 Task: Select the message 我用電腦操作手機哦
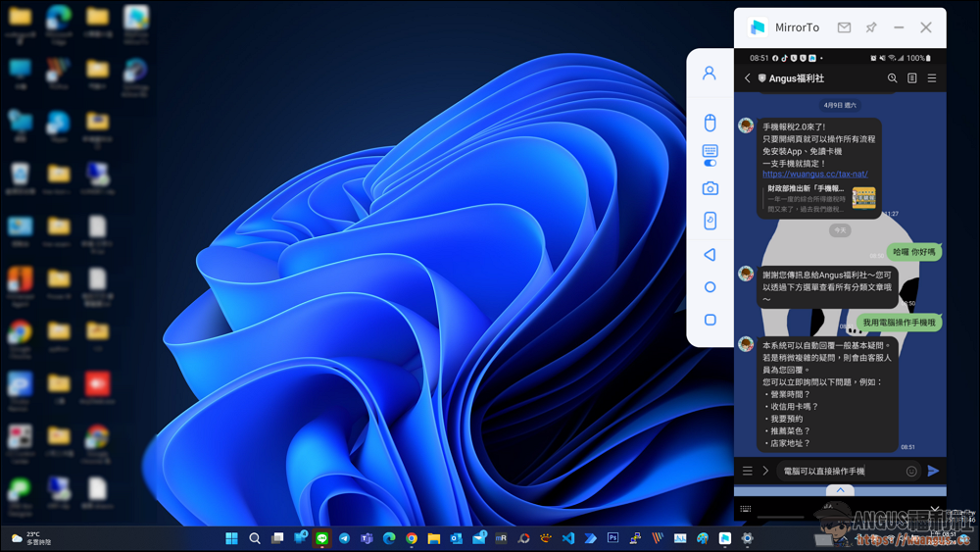point(900,323)
